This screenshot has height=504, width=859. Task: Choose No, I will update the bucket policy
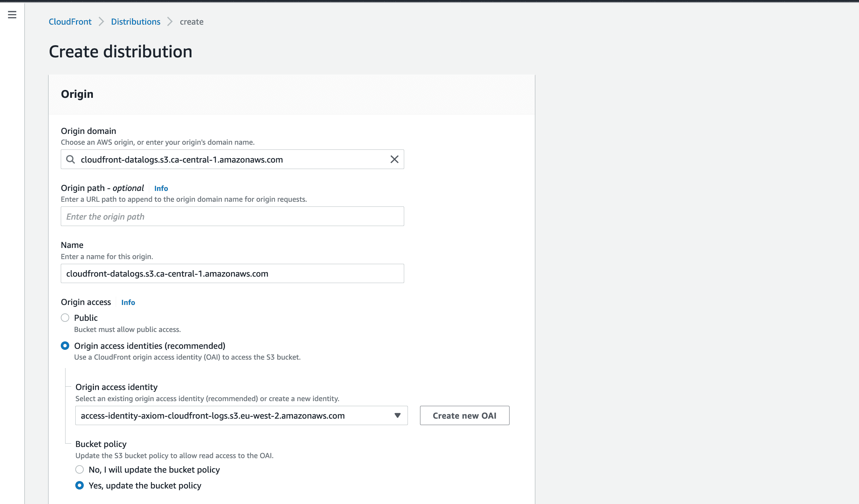point(79,470)
